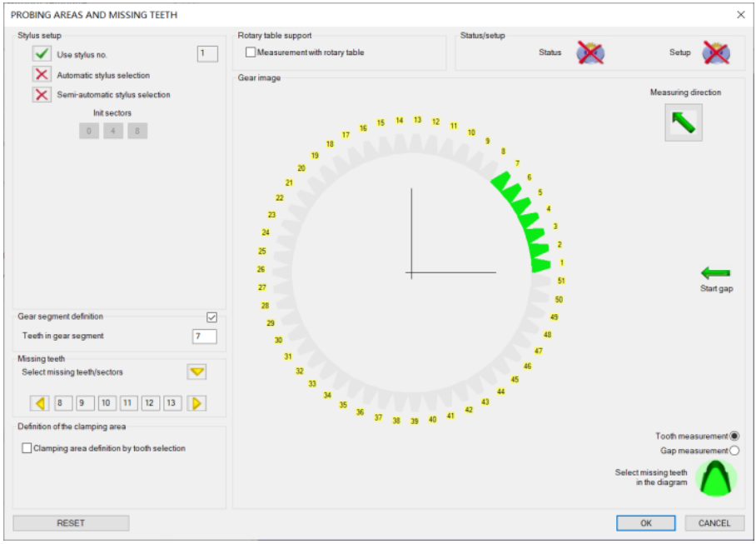Uncheck the Gear segment definition checkbox

pos(211,317)
